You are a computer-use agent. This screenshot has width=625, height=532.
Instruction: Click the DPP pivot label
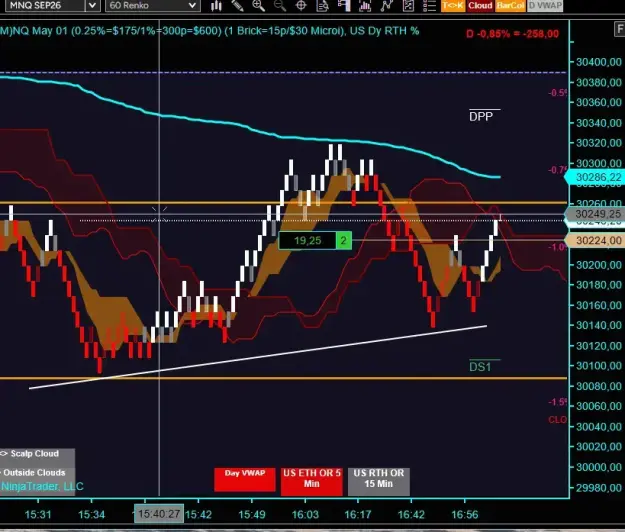coord(481,116)
